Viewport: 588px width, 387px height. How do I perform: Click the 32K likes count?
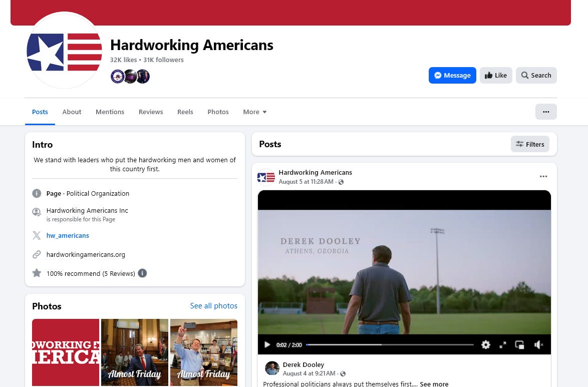(x=123, y=60)
